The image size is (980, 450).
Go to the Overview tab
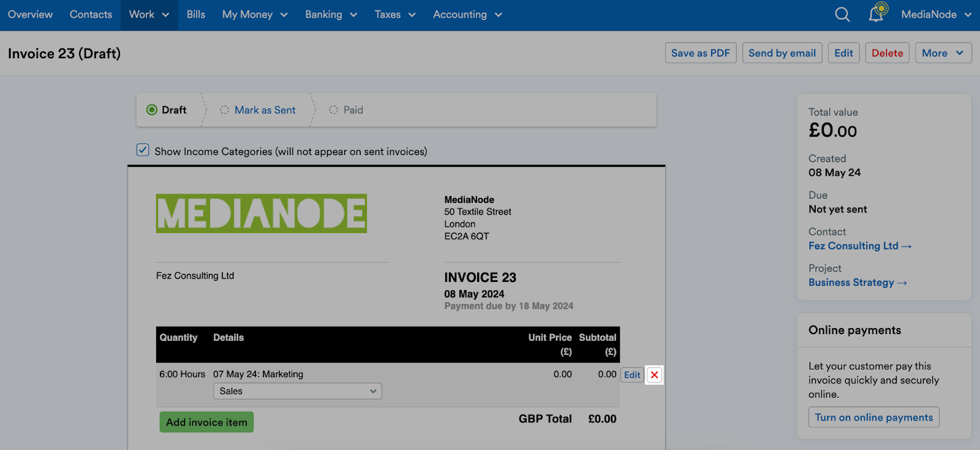[x=30, y=15]
